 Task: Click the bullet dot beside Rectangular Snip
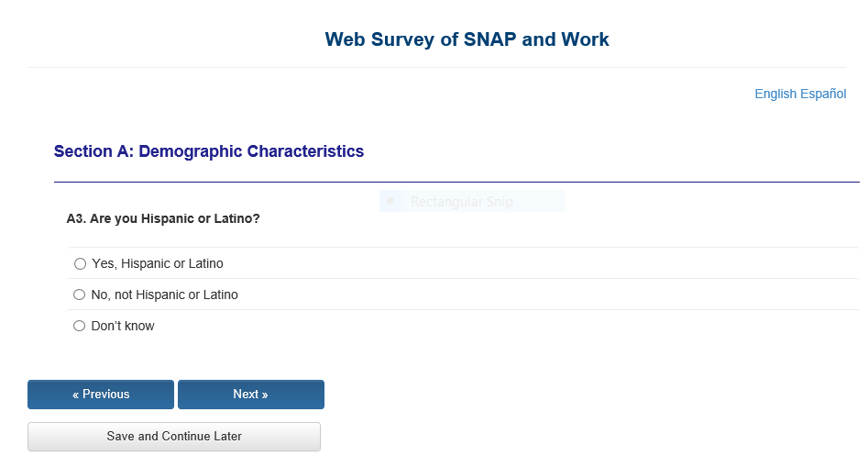[391, 201]
